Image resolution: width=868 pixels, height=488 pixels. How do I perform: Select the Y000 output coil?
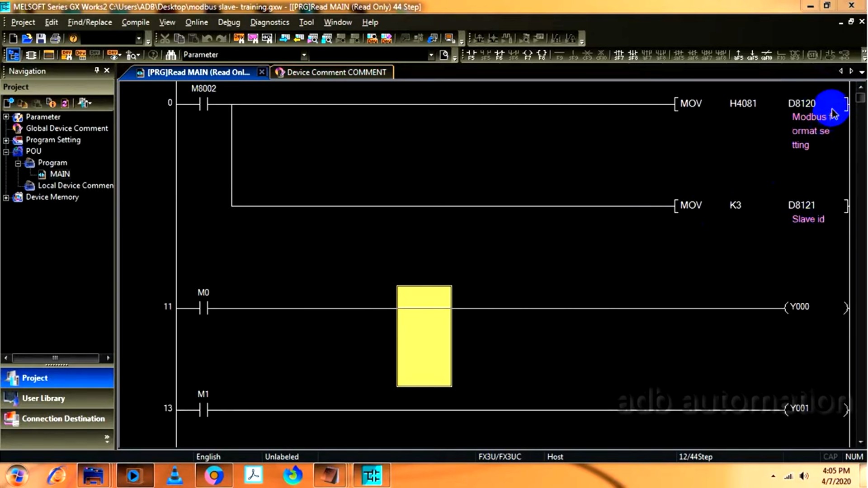pos(817,308)
